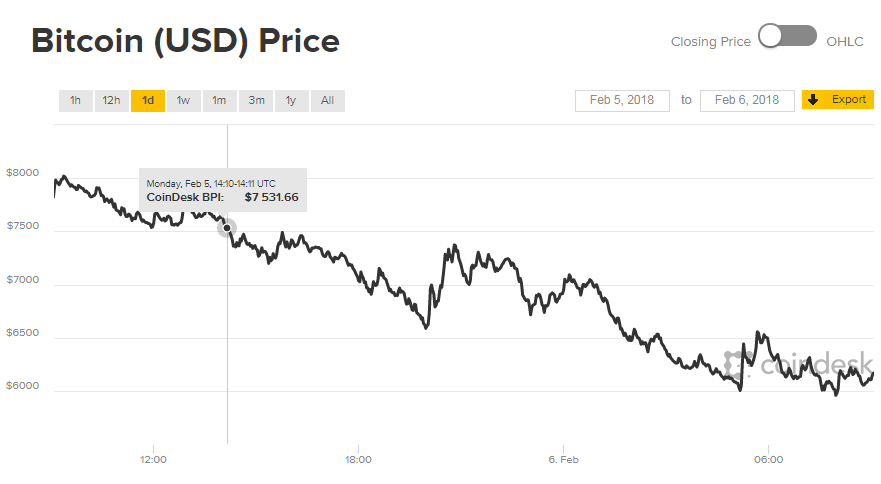This screenshot has width=881, height=484.
Task: Click the OHLC label
Action: coord(845,42)
